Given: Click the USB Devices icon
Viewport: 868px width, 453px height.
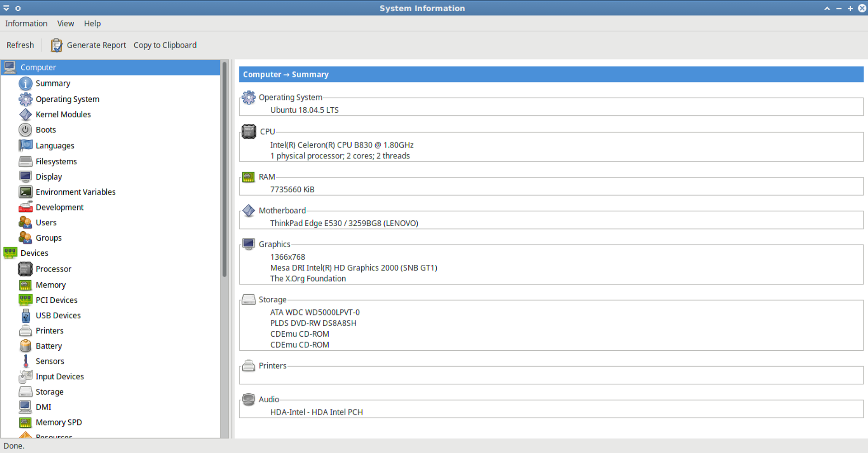Looking at the screenshot, I should [25, 315].
